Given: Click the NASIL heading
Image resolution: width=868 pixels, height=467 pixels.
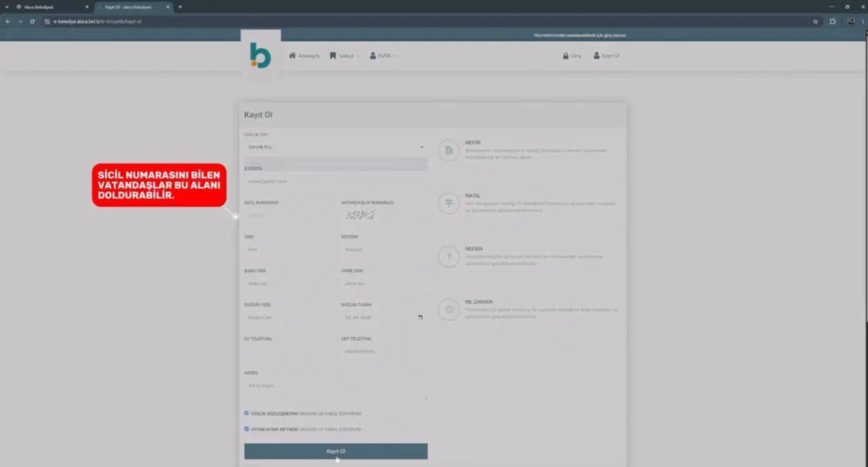Looking at the screenshot, I should (473, 196).
